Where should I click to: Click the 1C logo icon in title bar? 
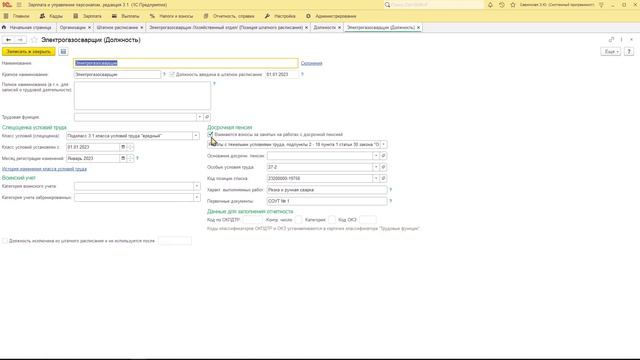point(7,5)
